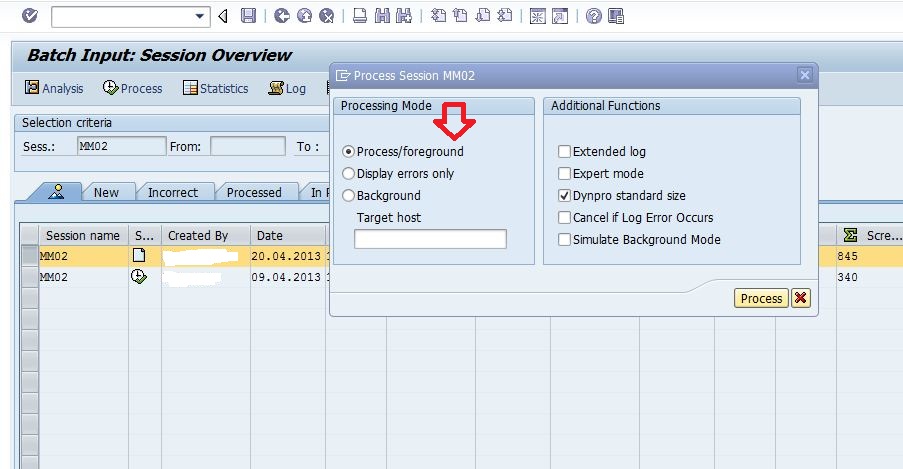Click the screen count value 340
Image resolution: width=903 pixels, height=469 pixels.
(x=848, y=277)
